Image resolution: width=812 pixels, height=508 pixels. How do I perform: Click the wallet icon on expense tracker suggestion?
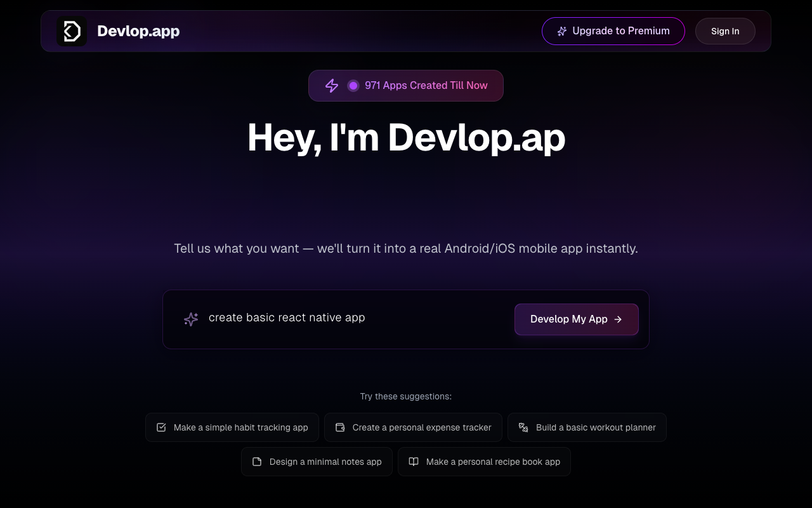(340, 427)
